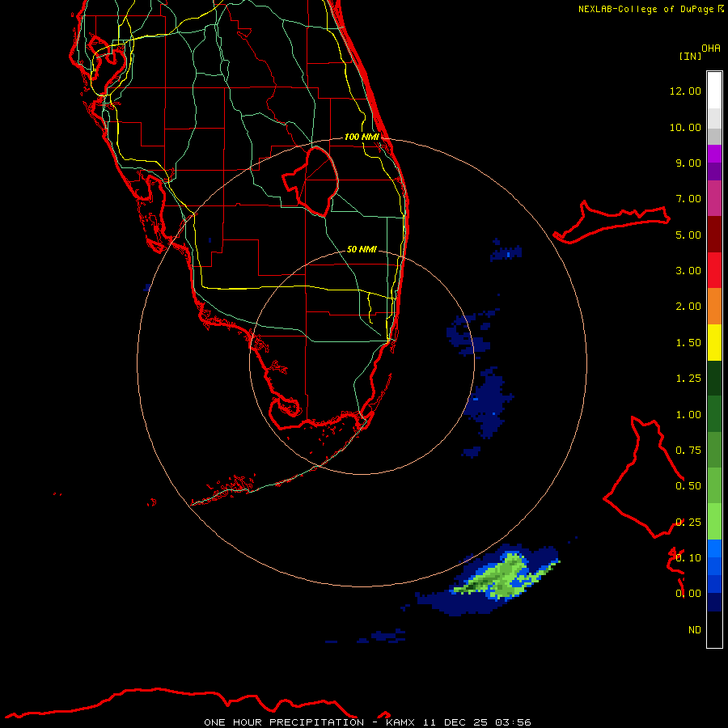This screenshot has height=728, width=728.
Task: Click the [IN] units label
Action: click(690, 56)
